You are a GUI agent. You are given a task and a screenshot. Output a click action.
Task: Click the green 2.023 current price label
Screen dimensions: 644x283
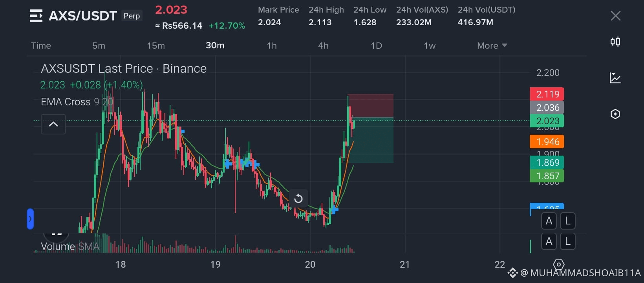point(547,121)
